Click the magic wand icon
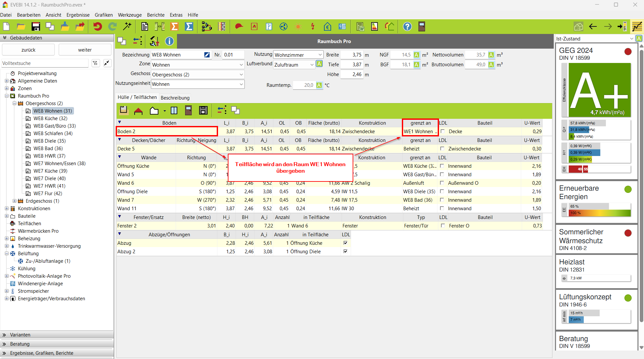644x359 pixels. [x=127, y=27]
